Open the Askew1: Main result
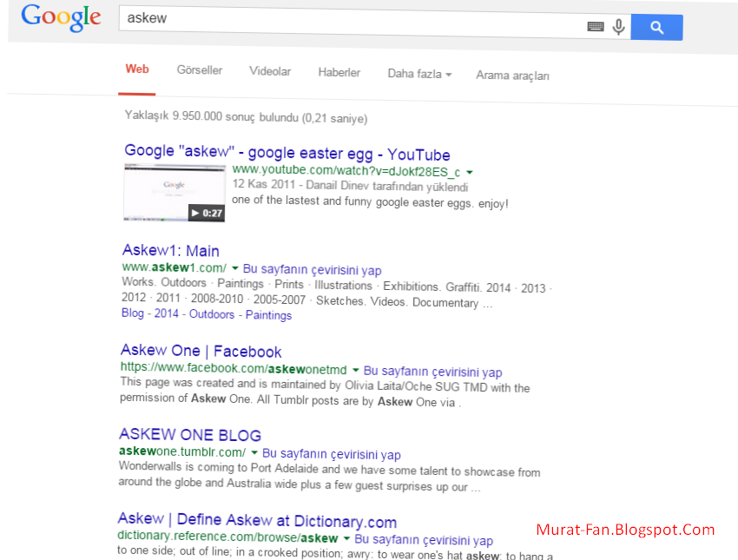The image size is (738, 560). click(x=171, y=250)
